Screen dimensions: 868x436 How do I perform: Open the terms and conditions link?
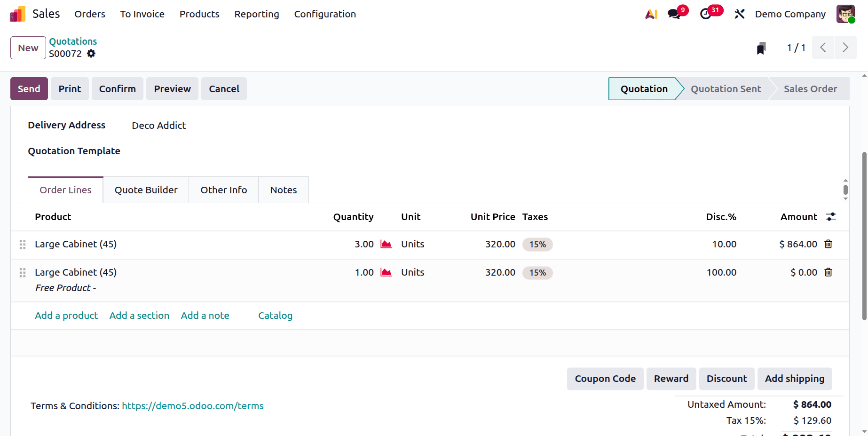click(x=192, y=405)
